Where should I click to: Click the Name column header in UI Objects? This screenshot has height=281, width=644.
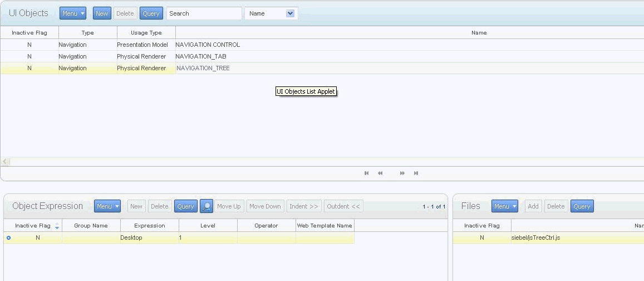coord(479,32)
